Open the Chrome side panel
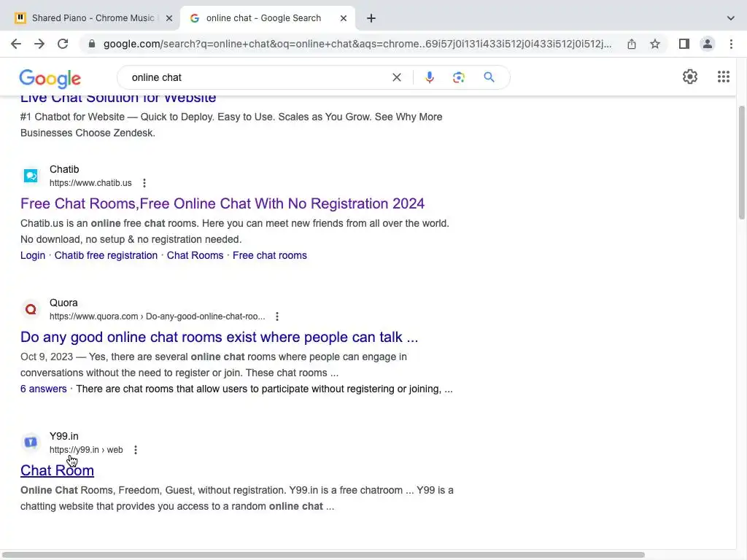The height and width of the screenshot is (560, 747). tap(684, 44)
